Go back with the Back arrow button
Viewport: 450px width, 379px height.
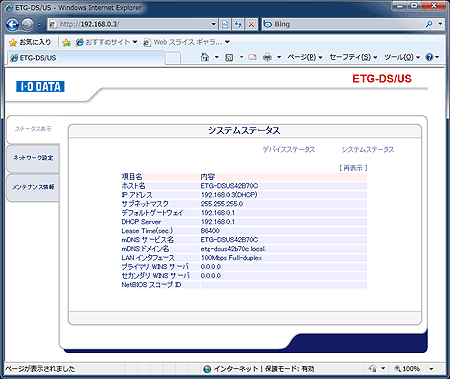point(13,24)
